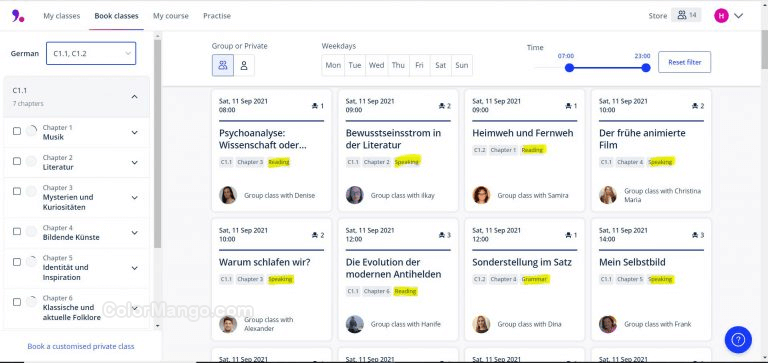Tick the Chapter 4 Bildende Künste checkbox
This screenshot has height=363, width=768.
[x=17, y=231]
